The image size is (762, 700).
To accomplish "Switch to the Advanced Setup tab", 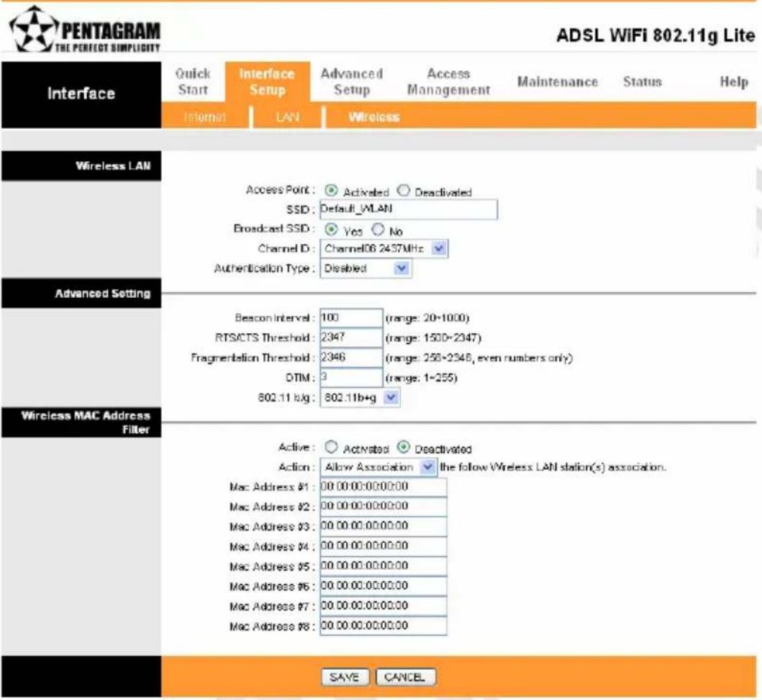I will [352, 81].
